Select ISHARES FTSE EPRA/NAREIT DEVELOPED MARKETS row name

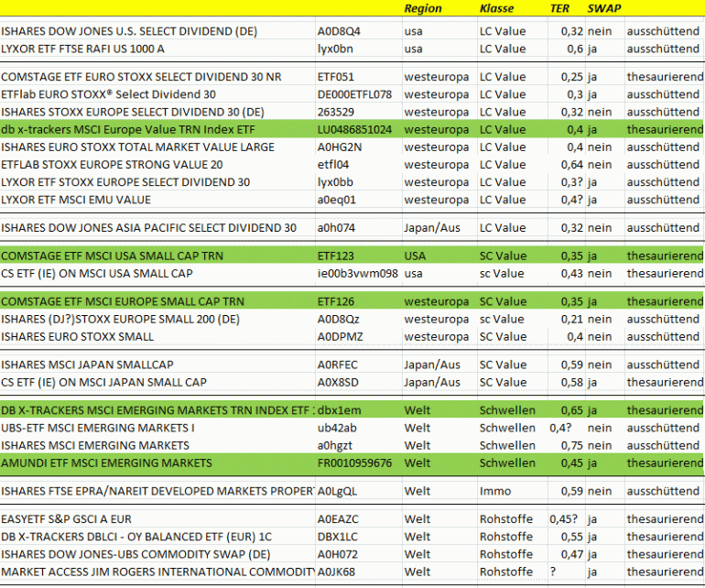pyautogui.click(x=157, y=491)
